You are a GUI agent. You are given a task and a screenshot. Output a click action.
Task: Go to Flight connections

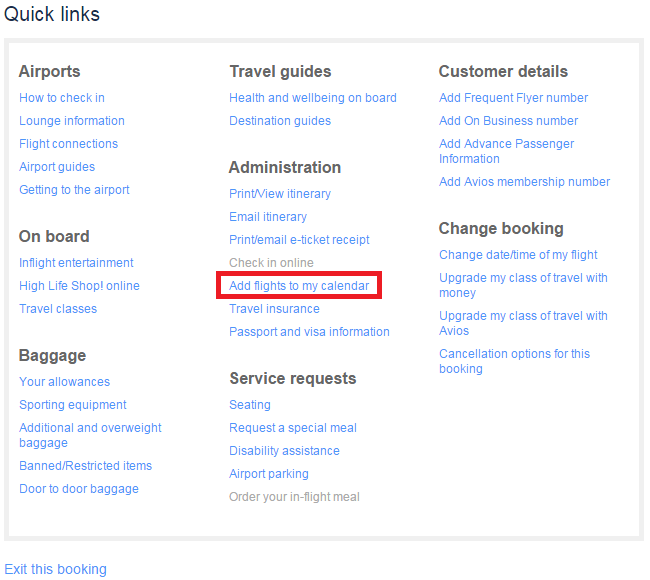68,144
